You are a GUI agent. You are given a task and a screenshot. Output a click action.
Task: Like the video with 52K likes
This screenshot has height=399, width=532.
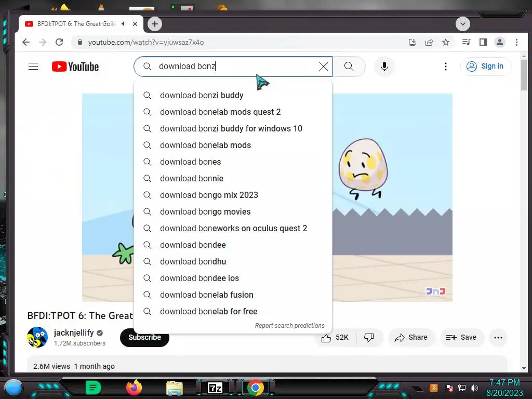coord(335,338)
